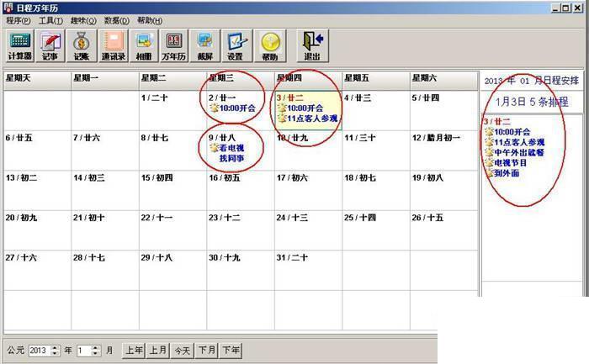Select the 11点客人参观 event in the January 3 cell
Image resolution: width=589 pixels, height=364 pixels.
(x=312, y=119)
